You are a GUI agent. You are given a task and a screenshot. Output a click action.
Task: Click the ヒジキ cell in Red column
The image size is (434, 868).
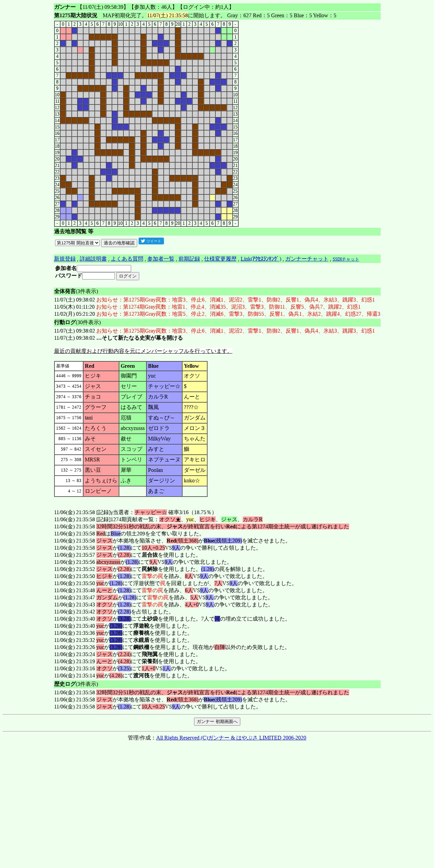pos(101,376)
